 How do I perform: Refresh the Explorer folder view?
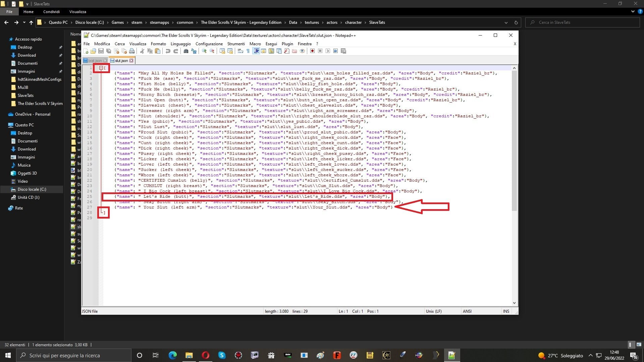(516, 22)
